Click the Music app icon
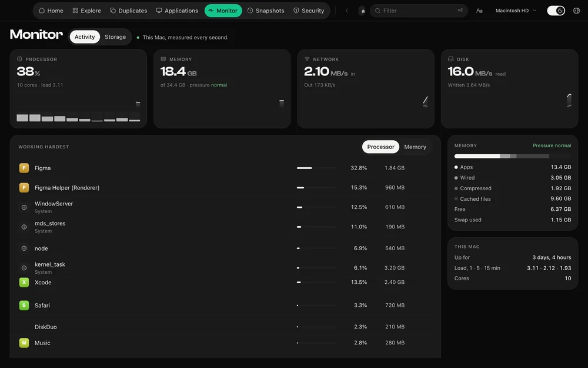Image resolution: width=588 pixels, height=368 pixels. click(24, 343)
